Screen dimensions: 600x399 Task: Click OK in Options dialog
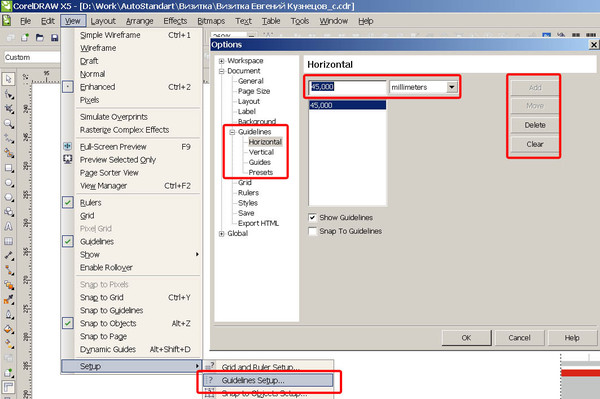click(x=466, y=338)
